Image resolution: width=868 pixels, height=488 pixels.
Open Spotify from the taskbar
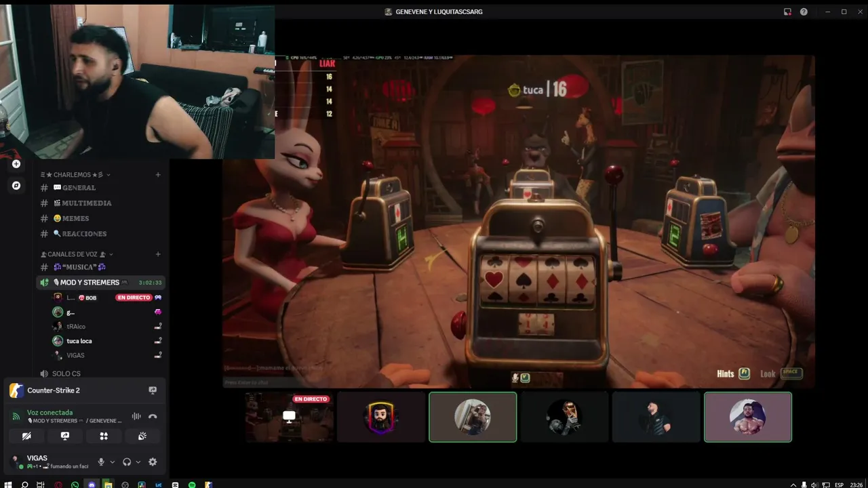(x=192, y=485)
